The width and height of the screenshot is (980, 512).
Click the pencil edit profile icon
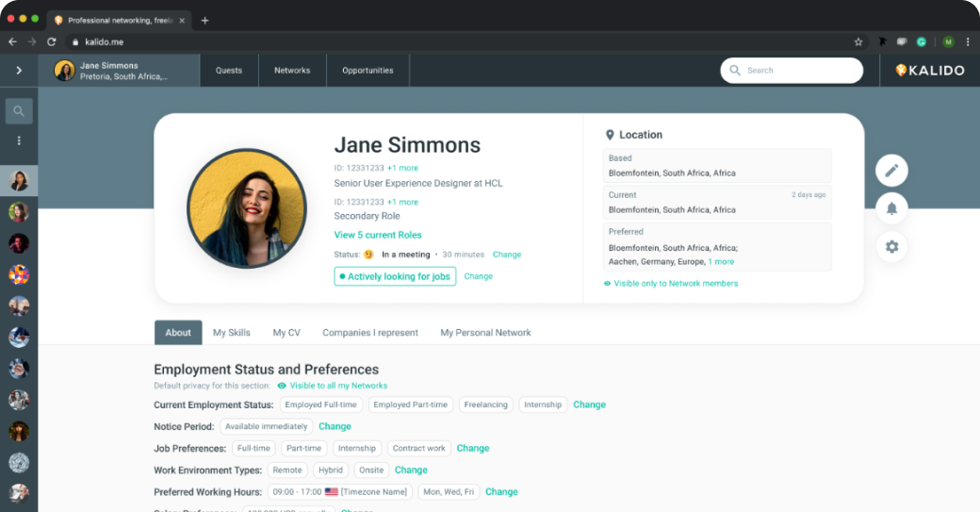(x=891, y=171)
